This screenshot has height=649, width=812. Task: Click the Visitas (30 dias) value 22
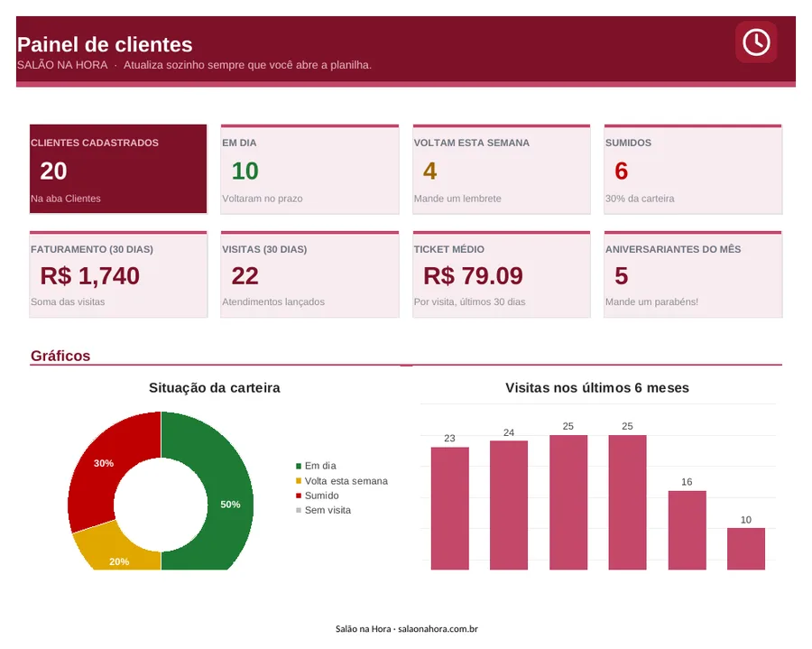(x=245, y=275)
